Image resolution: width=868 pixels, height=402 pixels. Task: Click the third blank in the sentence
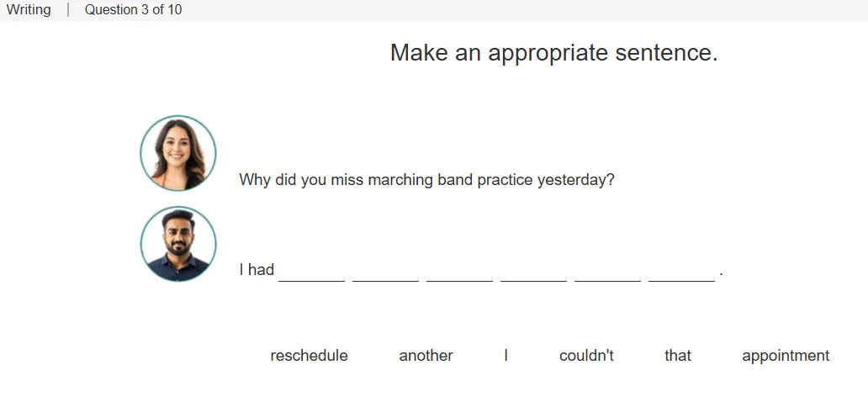click(x=459, y=272)
